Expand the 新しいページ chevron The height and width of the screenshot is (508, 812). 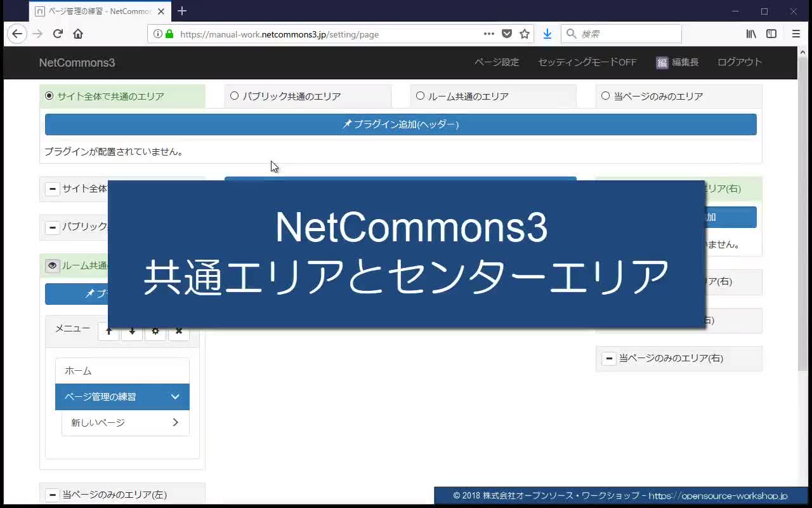[175, 422]
